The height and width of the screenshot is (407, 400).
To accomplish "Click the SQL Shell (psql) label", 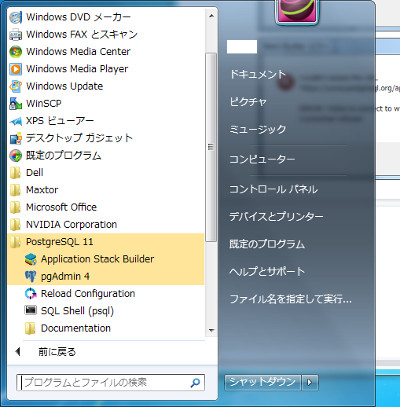I will tap(77, 311).
